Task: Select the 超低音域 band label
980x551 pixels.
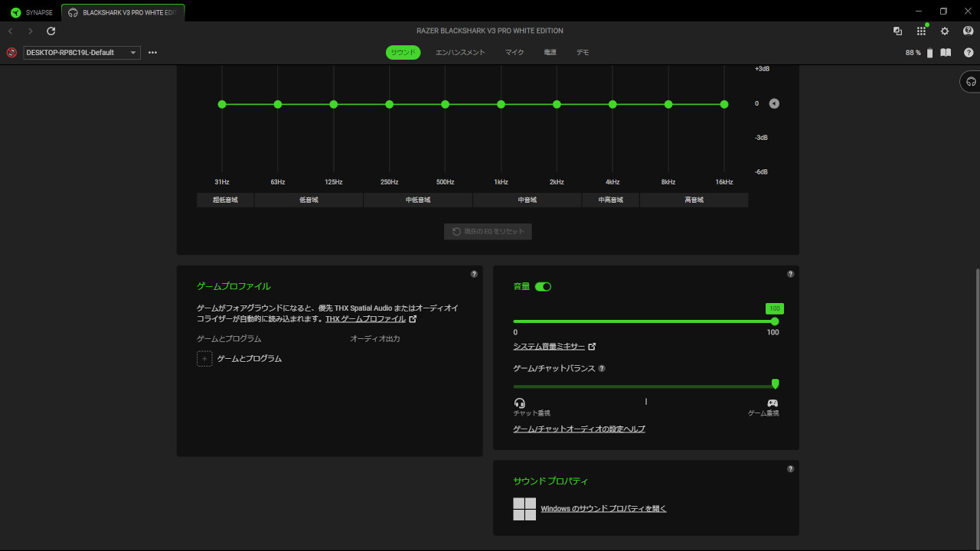Action: coord(225,200)
